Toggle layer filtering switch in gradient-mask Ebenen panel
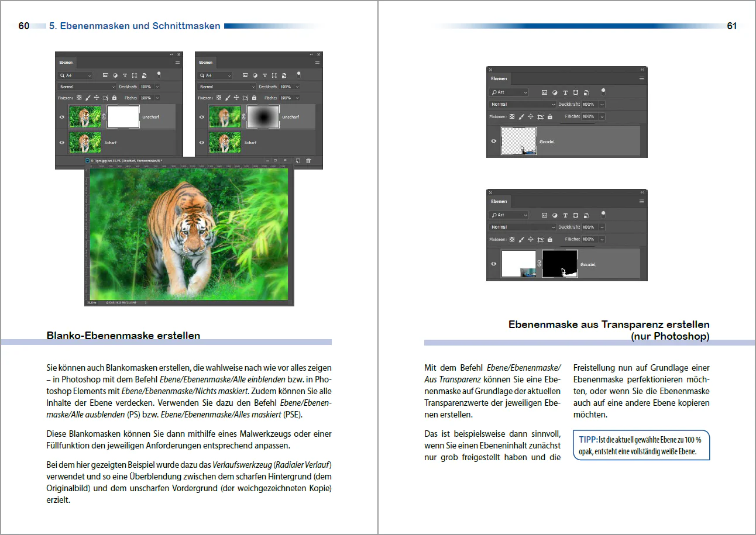The image size is (756, 535). [298, 75]
